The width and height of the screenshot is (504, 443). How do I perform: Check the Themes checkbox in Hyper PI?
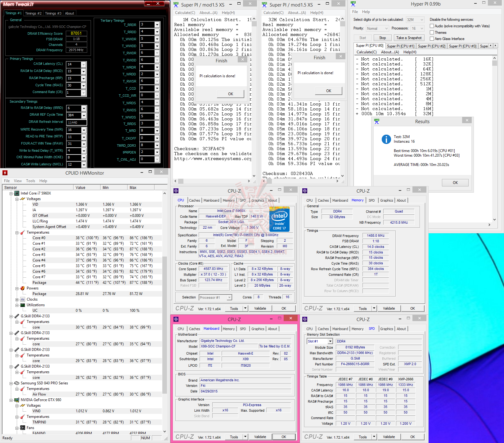pos(432,33)
